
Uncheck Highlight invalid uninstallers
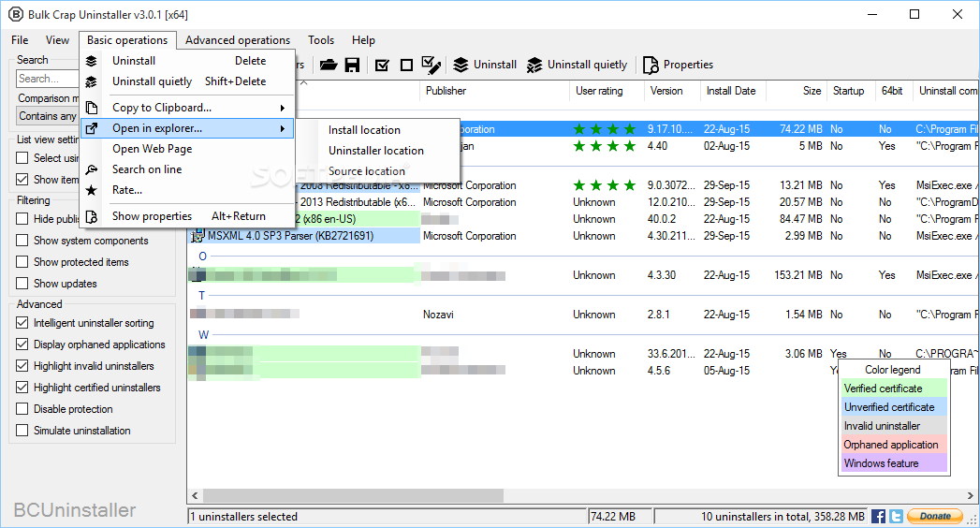22,366
